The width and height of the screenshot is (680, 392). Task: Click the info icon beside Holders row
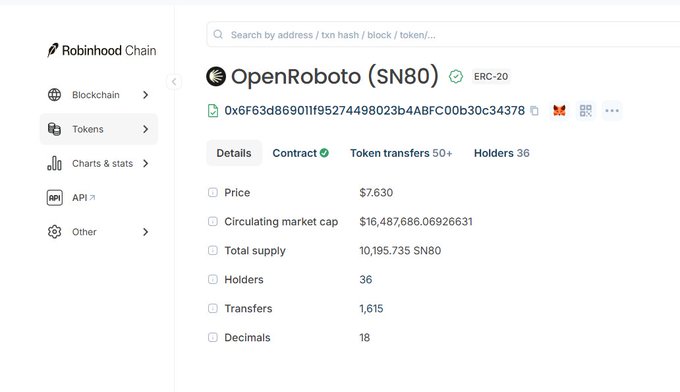212,279
